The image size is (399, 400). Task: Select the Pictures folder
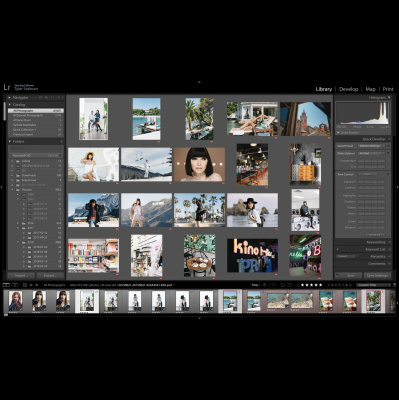(36, 190)
